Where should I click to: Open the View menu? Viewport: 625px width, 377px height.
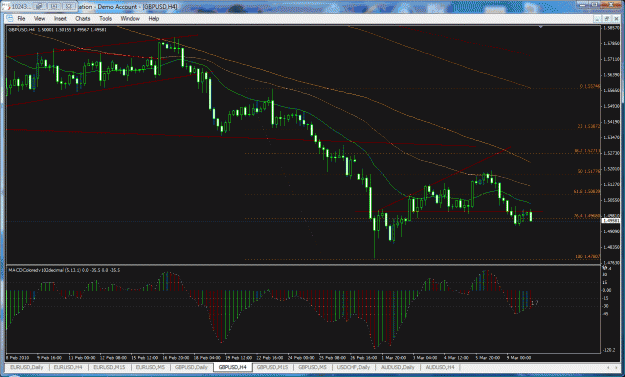click(39, 18)
